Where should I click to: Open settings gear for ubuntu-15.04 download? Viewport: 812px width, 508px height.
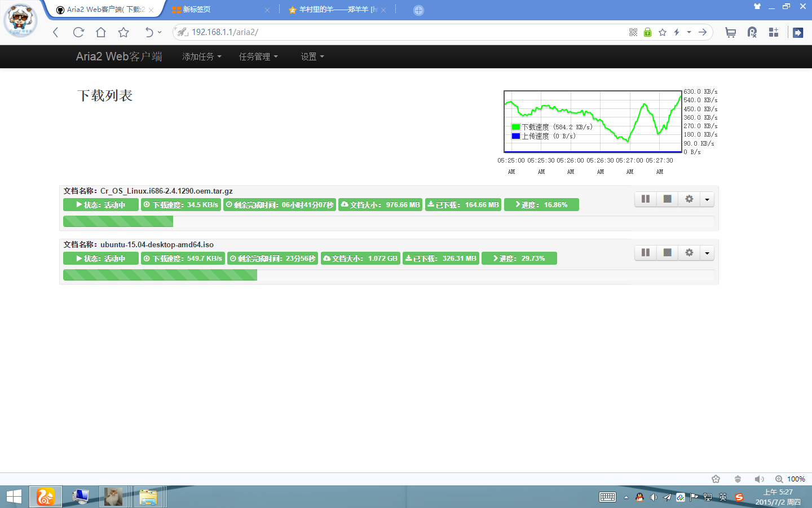pyautogui.click(x=689, y=253)
